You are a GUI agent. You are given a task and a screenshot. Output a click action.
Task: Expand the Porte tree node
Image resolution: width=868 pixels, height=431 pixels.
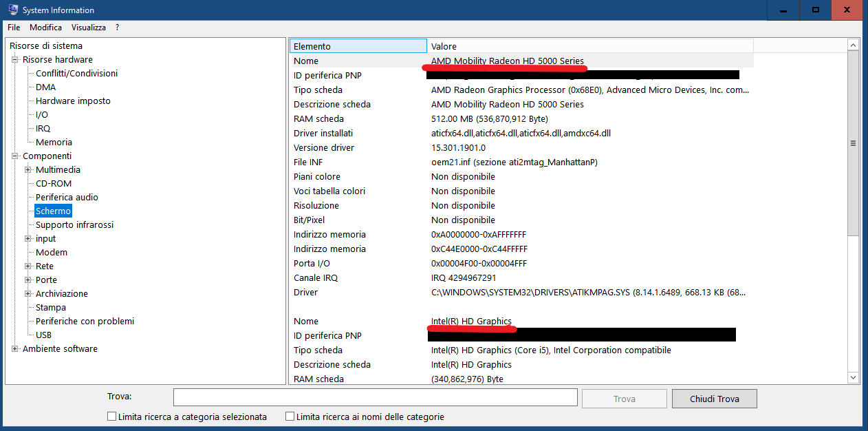coord(28,280)
